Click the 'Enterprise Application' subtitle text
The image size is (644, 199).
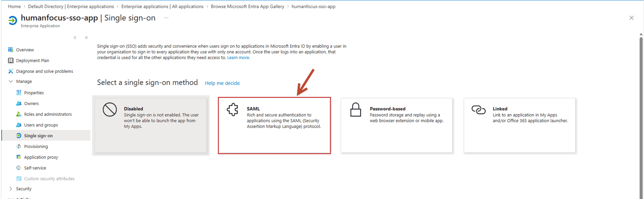(x=40, y=26)
